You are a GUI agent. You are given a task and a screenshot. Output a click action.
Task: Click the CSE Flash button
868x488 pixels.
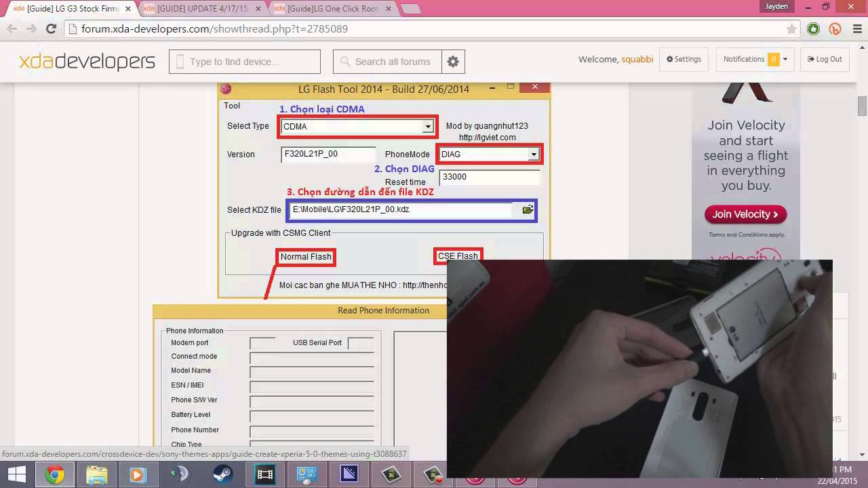pyautogui.click(x=458, y=256)
